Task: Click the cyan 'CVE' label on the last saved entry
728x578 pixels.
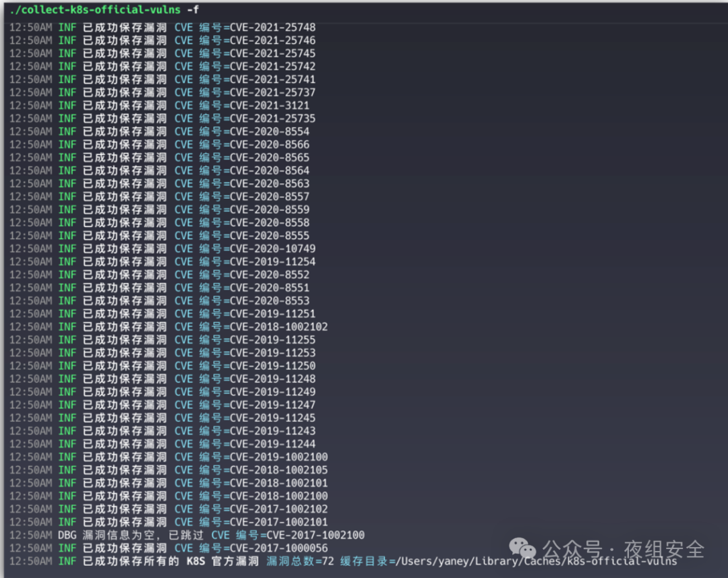Action: (183, 548)
